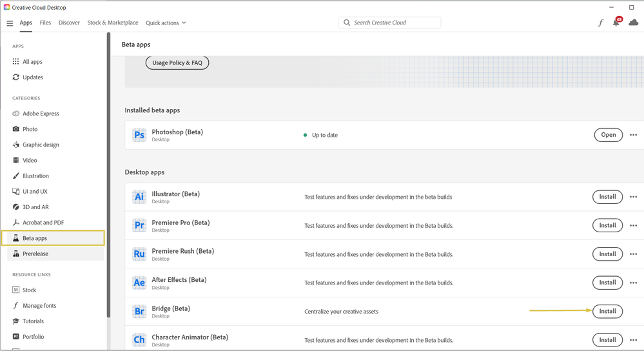This screenshot has width=644, height=351.
Task: Click the Premiere Rush (Beta) Ru icon
Action: click(x=139, y=254)
